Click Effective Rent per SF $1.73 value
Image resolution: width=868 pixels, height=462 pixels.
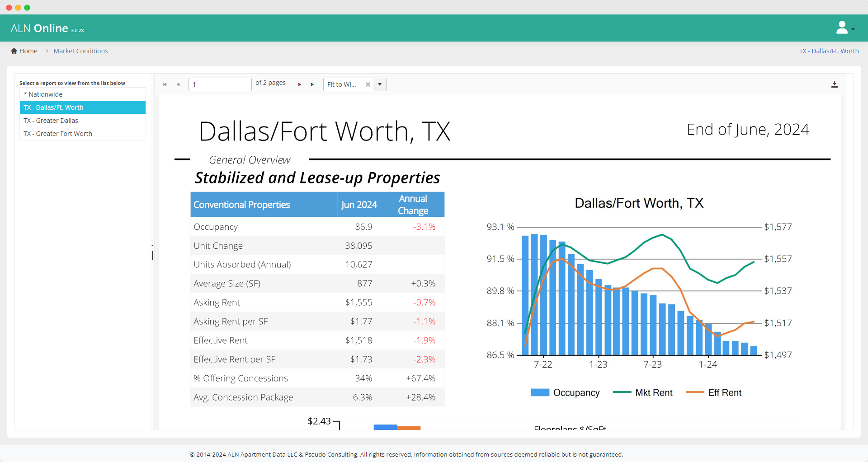click(361, 359)
